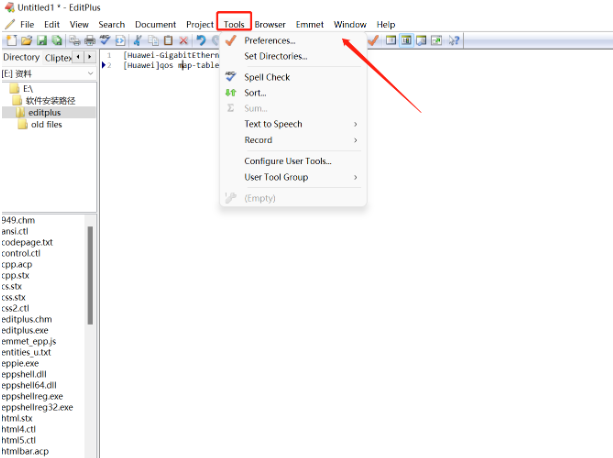
Task: Select the file html5.ctl
Action: tap(18, 440)
